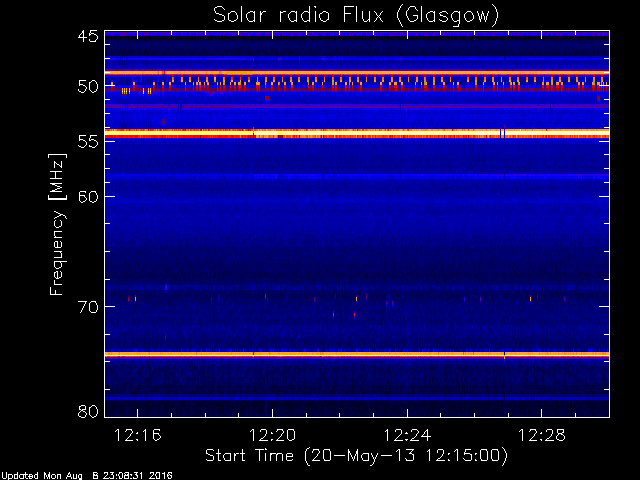Click the Solar radio Flux (Glasgow) title
Screen dimensions: 640x480
[x=355, y=15]
